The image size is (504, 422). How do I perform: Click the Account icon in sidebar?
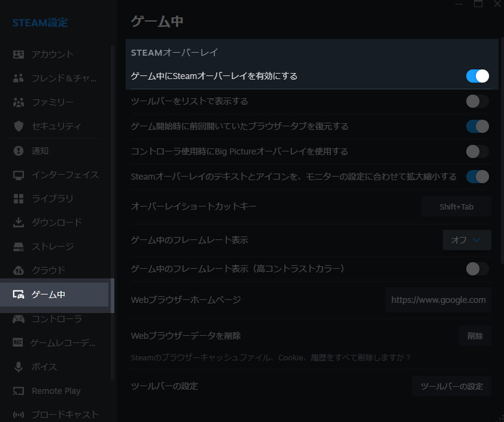pos(19,54)
